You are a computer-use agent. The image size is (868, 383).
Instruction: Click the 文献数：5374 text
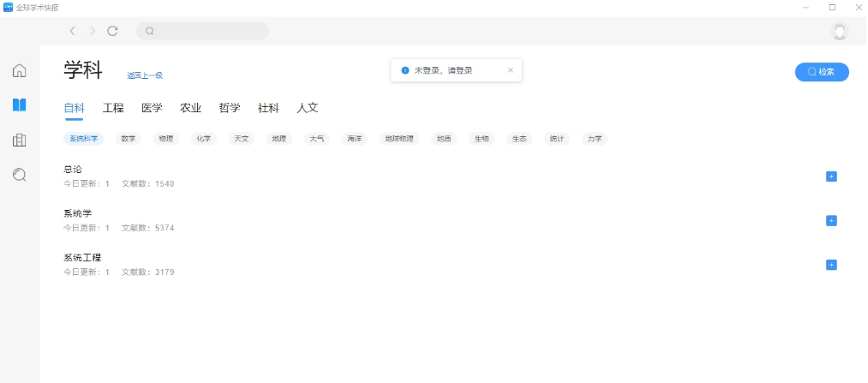pos(147,228)
